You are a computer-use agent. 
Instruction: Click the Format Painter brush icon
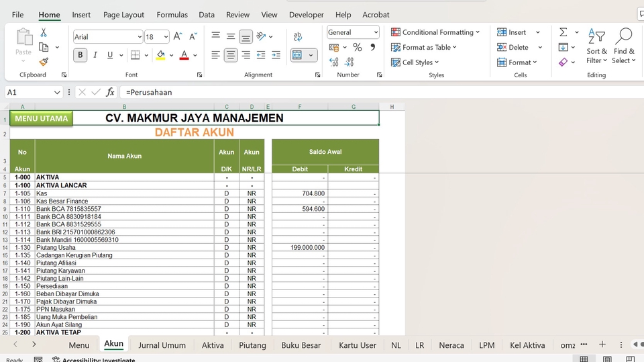point(44,62)
